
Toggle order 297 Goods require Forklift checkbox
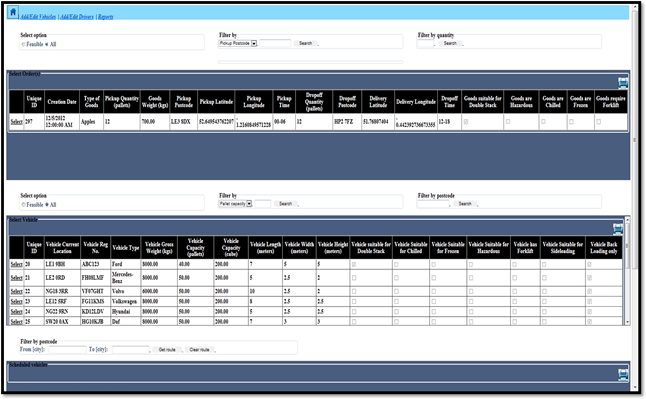599,122
